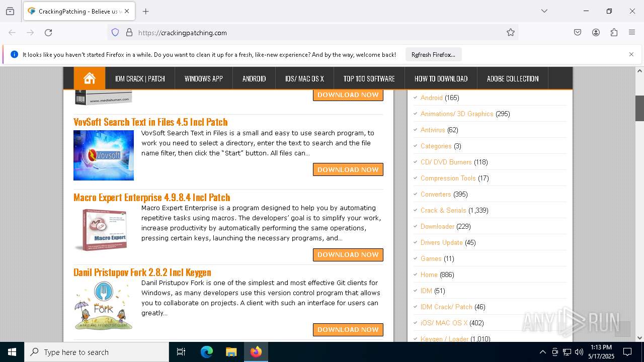Open IDM CRACK | PATCH menu
This screenshot has height=362, width=644.
(140, 78)
